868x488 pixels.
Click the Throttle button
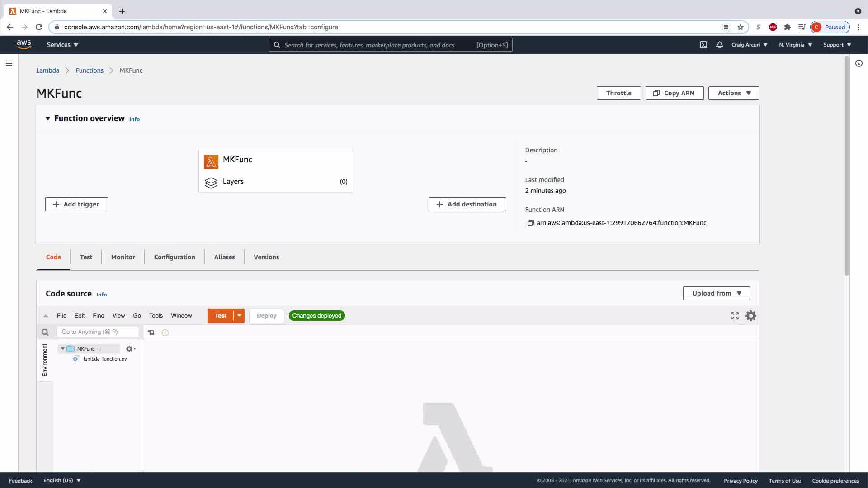pyautogui.click(x=618, y=93)
